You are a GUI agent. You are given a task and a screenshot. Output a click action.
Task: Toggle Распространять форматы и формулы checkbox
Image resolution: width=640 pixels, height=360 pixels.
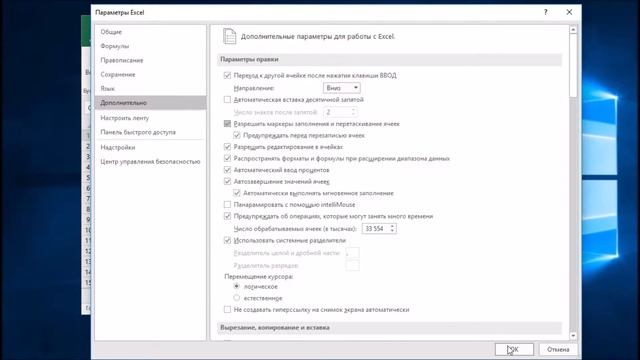pyautogui.click(x=227, y=158)
